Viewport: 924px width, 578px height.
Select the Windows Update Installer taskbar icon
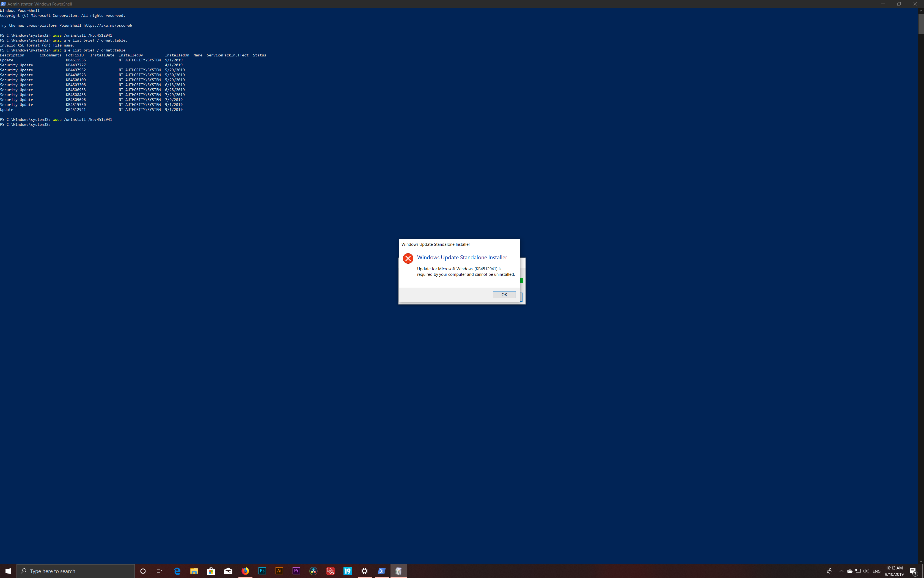pyautogui.click(x=399, y=571)
